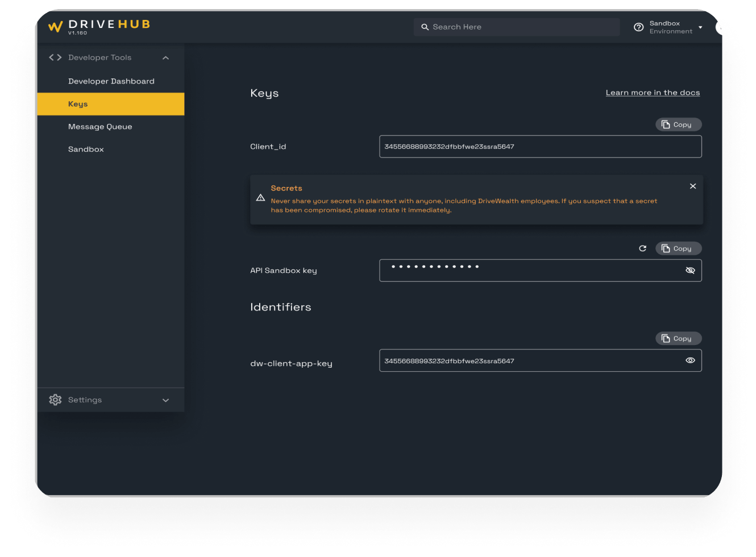Viewport: 756px width, 557px height.
Task: Open Developer Dashboard page
Action: (111, 81)
